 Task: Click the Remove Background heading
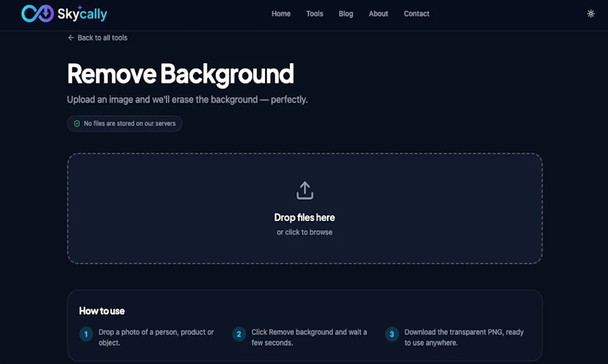click(181, 74)
